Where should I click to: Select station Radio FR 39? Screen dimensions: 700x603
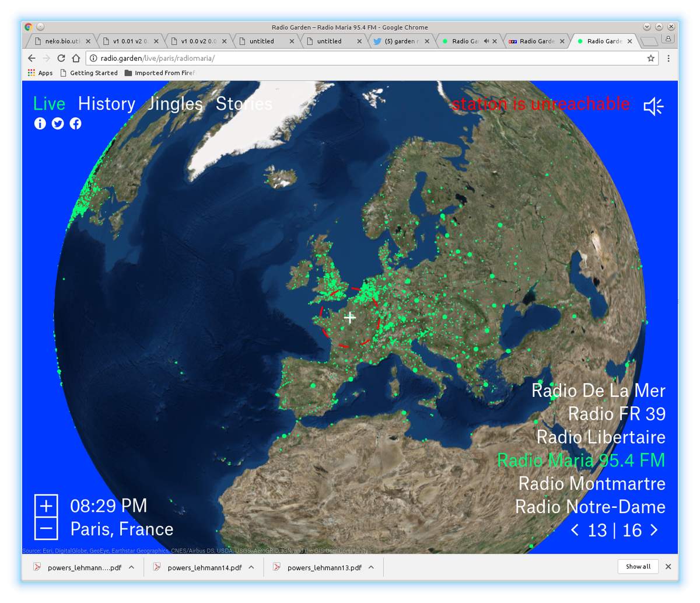point(617,414)
